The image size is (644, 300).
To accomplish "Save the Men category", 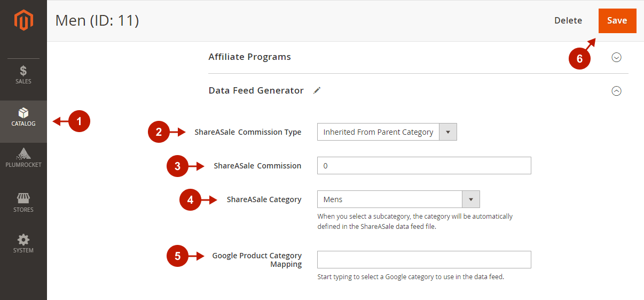I will [x=617, y=21].
